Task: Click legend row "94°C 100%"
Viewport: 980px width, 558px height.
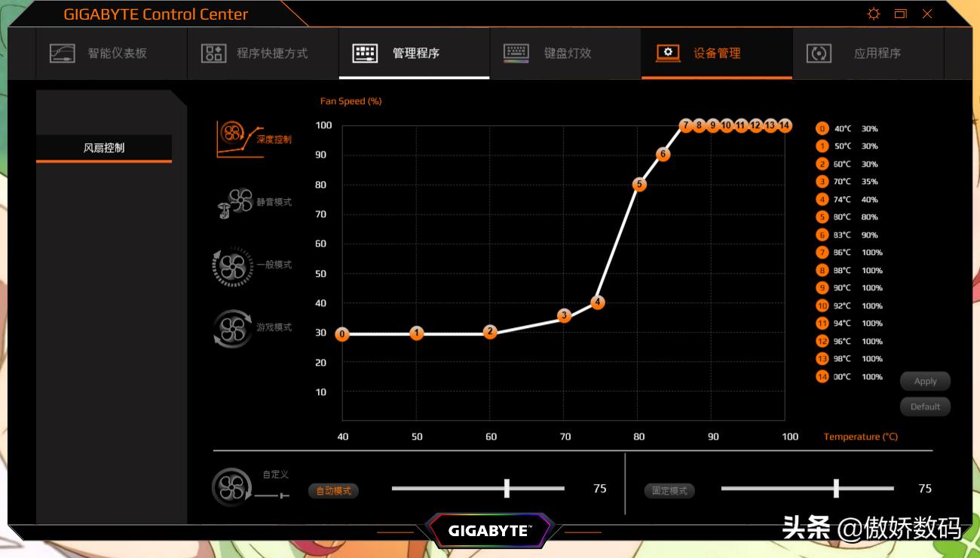Action: [850, 323]
